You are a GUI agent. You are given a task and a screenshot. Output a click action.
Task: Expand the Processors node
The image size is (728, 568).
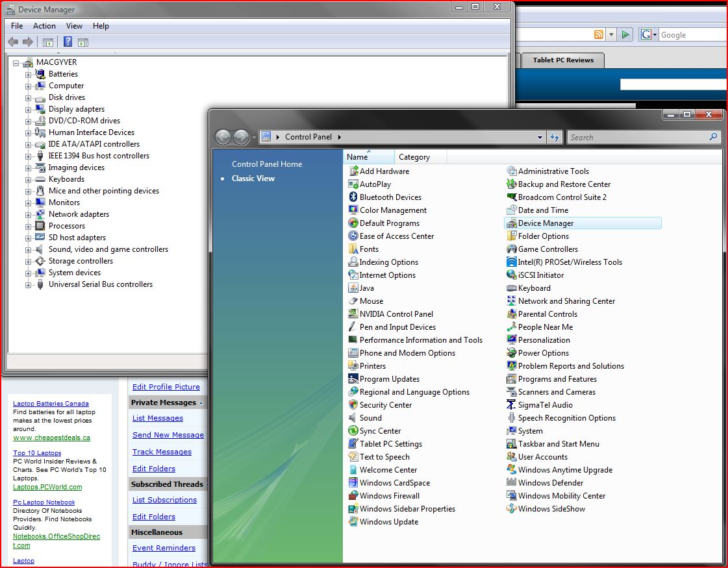pyautogui.click(x=29, y=227)
